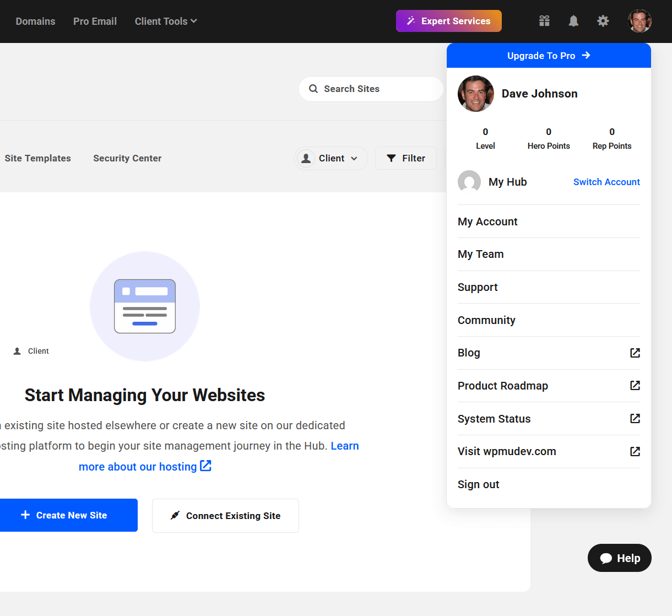Open Blog via its external link icon
This screenshot has width=672, height=616.
click(635, 353)
